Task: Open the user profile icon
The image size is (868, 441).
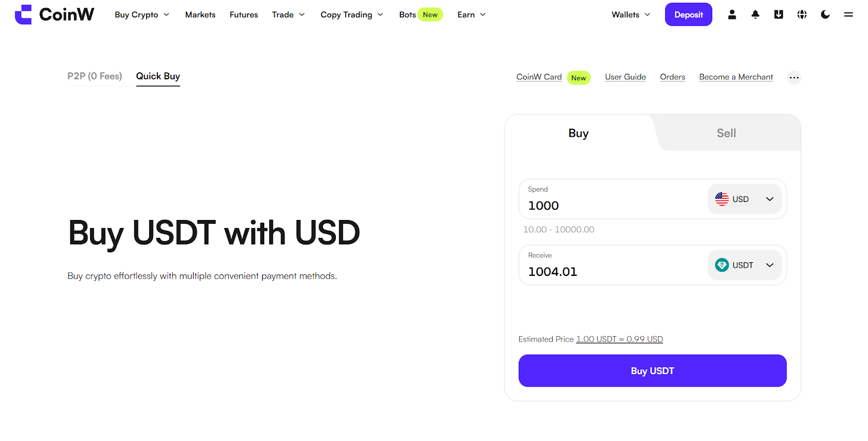Action: tap(732, 15)
